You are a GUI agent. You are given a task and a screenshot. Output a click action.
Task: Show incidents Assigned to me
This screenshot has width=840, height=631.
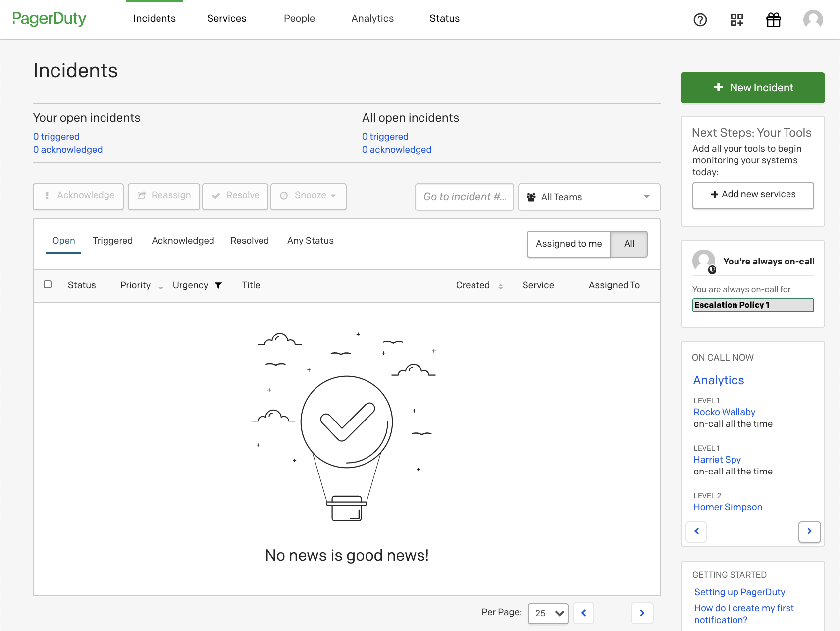569,244
